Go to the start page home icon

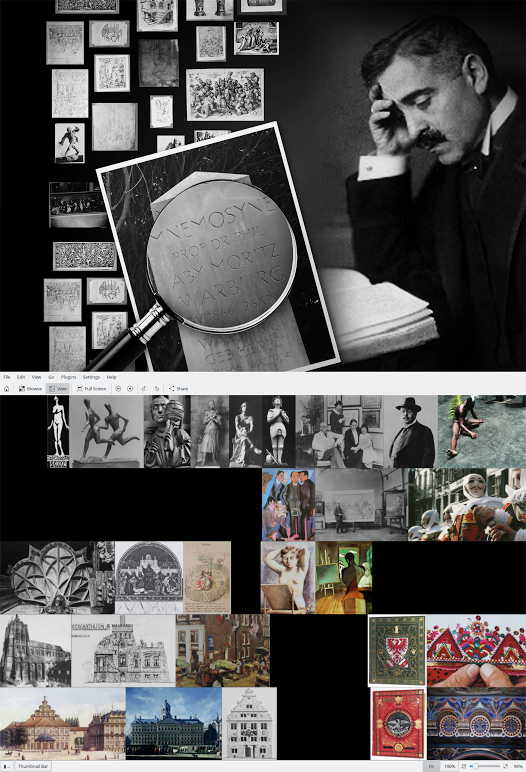[x=6, y=389]
